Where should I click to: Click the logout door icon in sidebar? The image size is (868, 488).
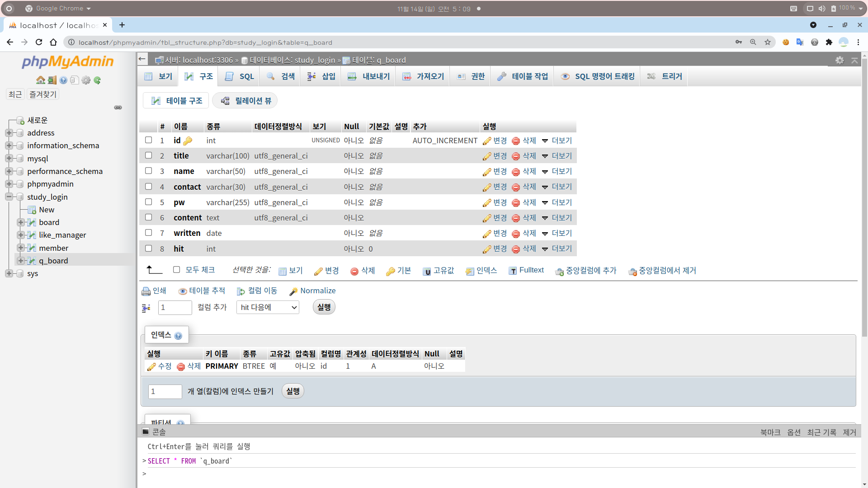point(52,80)
